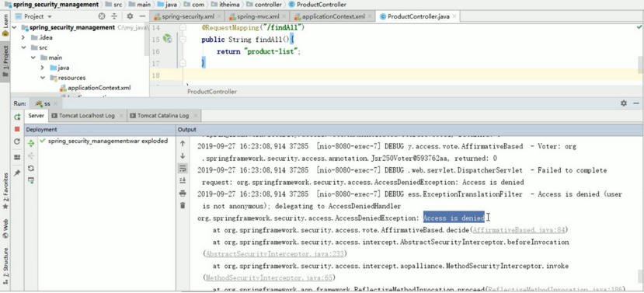This screenshot has height=293, width=644.
Task: Close the ProductController.java tab
Action: (x=454, y=17)
